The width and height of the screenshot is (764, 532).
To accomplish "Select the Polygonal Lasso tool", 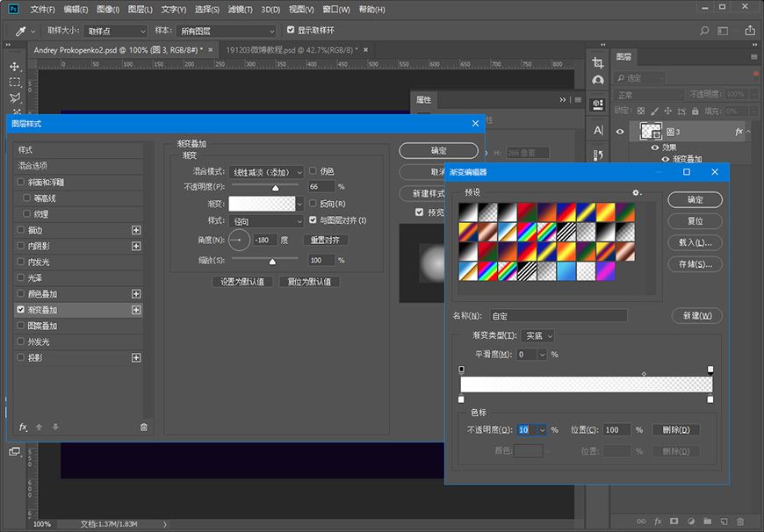I will tap(15, 97).
